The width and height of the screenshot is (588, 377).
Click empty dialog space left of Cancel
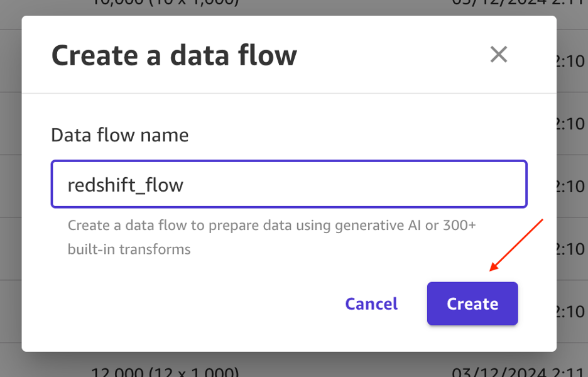188,304
